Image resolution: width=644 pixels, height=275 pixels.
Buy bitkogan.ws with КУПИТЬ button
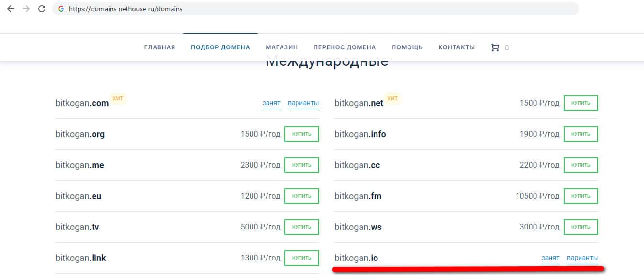coord(581,227)
